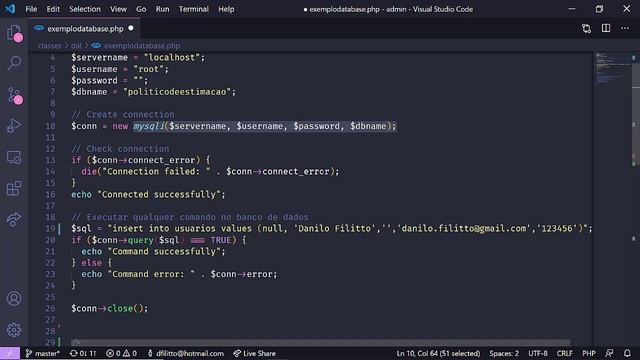Open the Edit menu
Screen dimensions: 640x360
point(53,9)
